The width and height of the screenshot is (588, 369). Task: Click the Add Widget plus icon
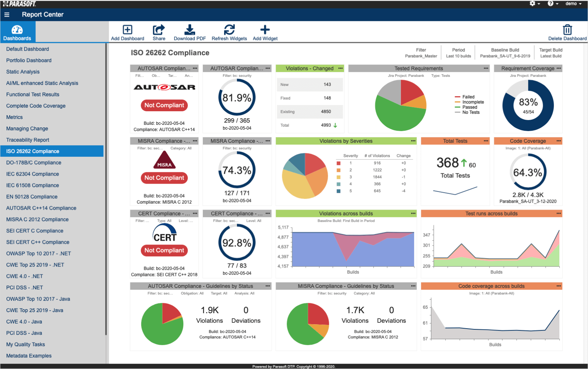click(x=265, y=29)
